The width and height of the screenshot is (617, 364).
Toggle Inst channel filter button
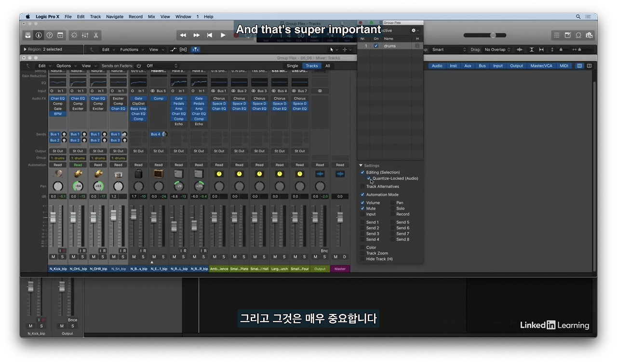[453, 66]
